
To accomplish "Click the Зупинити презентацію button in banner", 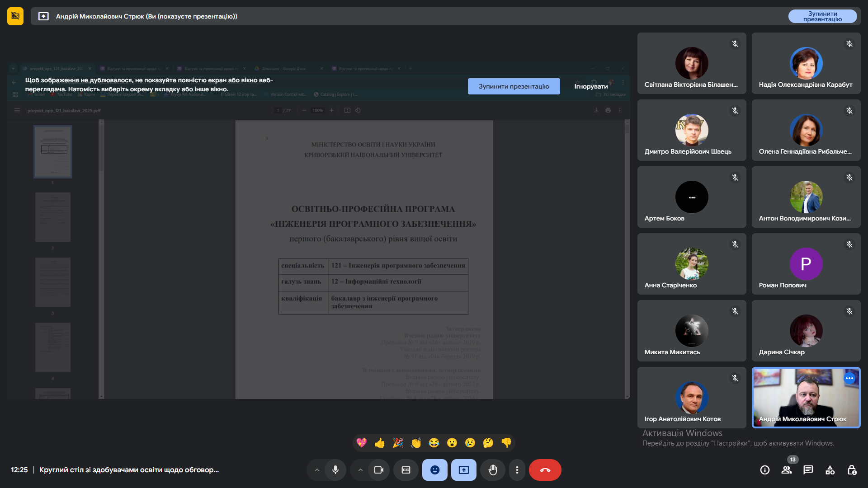I will click(514, 86).
